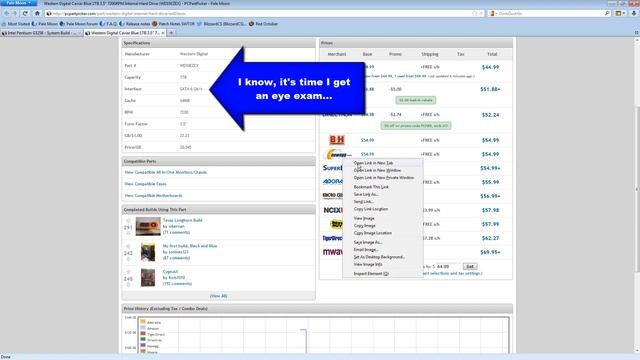Click the Mwave merchant logo

click(x=333, y=252)
